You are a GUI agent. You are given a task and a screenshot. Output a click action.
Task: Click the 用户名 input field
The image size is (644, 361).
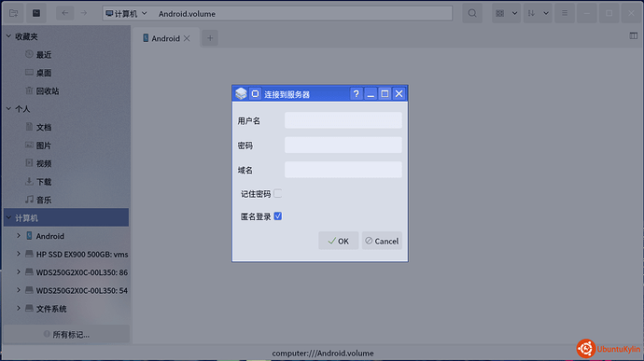[x=343, y=120]
